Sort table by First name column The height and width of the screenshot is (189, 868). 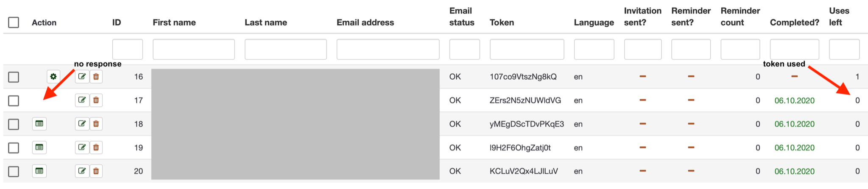coord(174,22)
